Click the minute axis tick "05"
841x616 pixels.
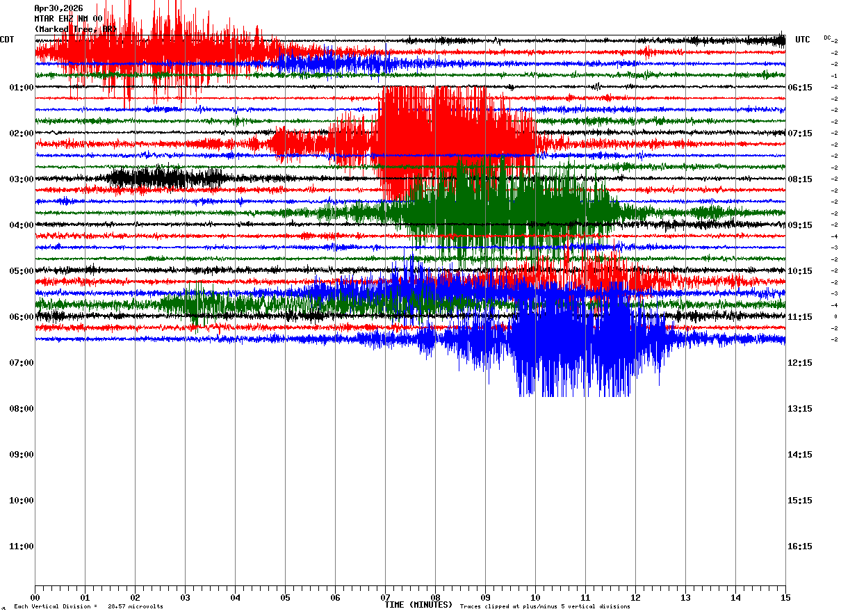tap(285, 597)
